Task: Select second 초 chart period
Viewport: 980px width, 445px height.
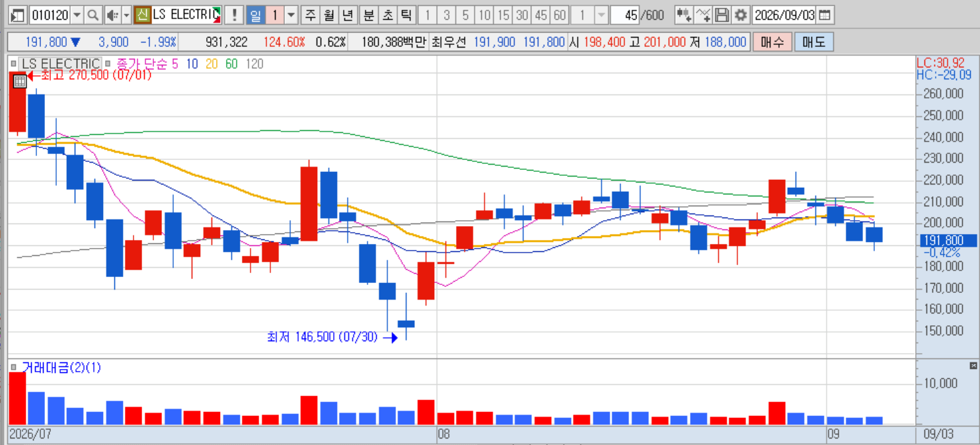Action: tap(388, 15)
